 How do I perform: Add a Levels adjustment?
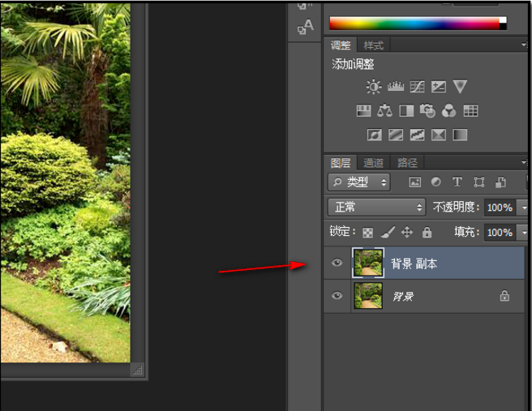396,87
